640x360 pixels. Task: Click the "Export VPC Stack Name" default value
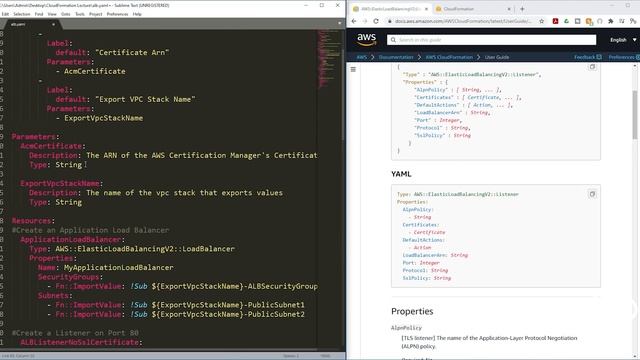tap(145, 99)
